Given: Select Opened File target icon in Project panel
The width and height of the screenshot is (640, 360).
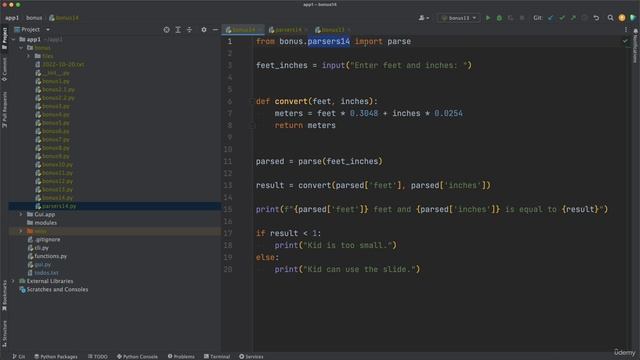Looking at the screenshot, I should (x=167, y=30).
